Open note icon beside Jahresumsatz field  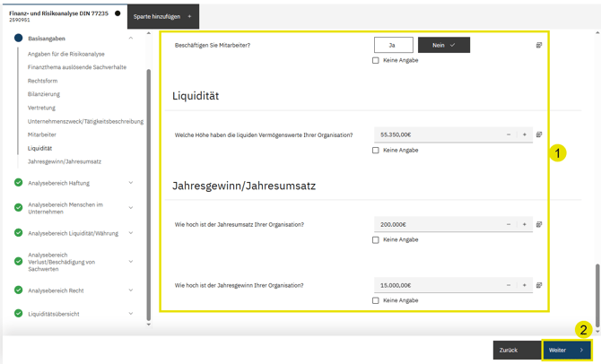pyautogui.click(x=539, y=224)
